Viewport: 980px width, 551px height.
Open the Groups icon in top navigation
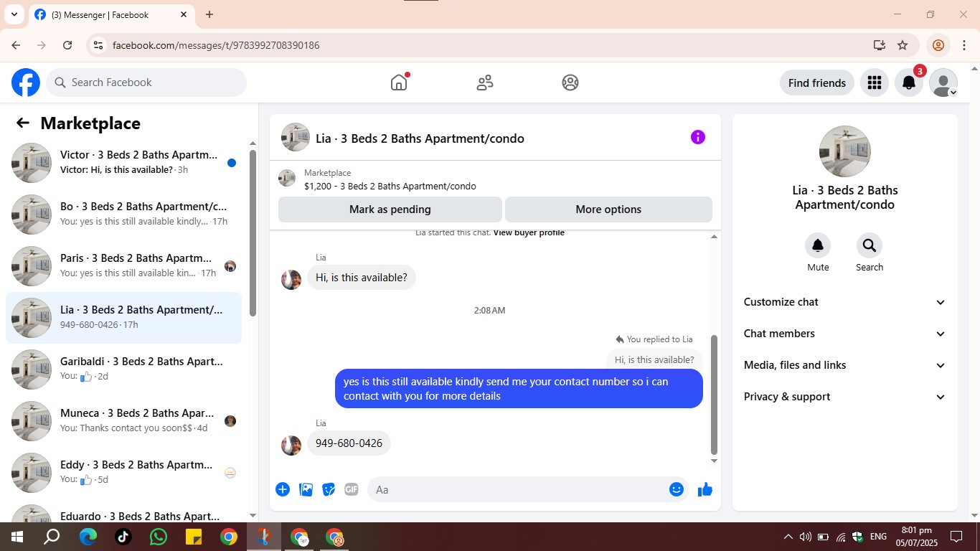click(x=570, y=83)
